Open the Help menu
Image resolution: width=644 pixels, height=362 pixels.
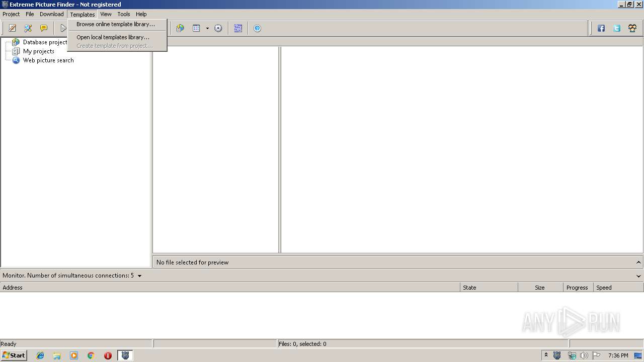(x=141, y=14)
